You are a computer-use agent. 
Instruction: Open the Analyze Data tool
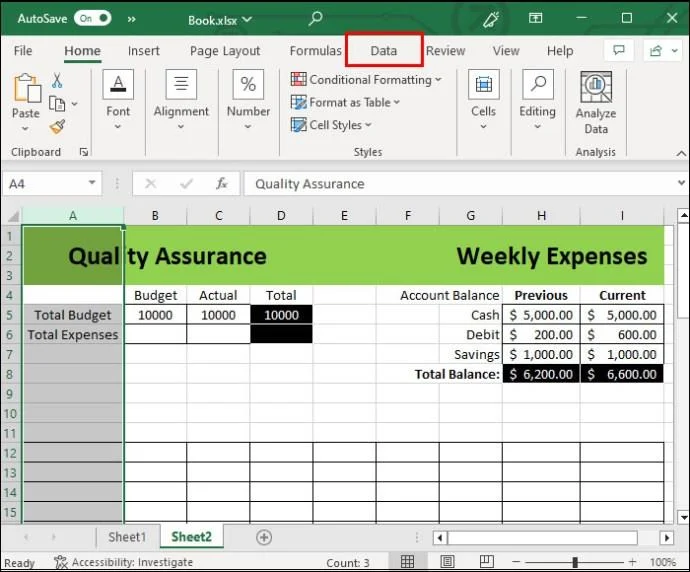pos(596,102)
